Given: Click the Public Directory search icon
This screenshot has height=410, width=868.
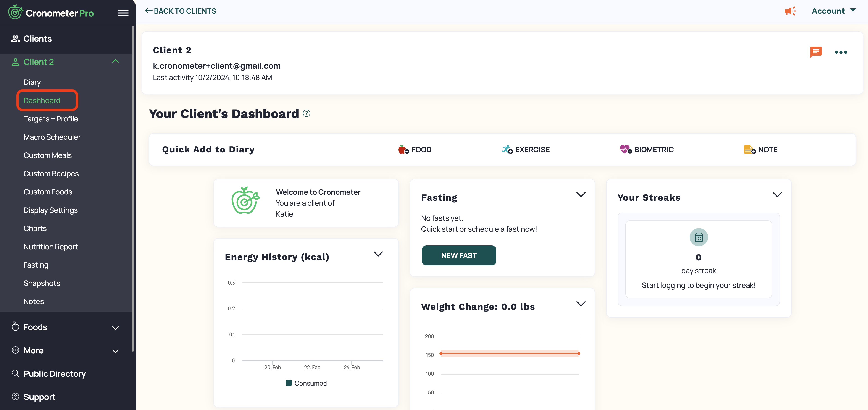Looking at the screenshot, I should click(15, 373).
